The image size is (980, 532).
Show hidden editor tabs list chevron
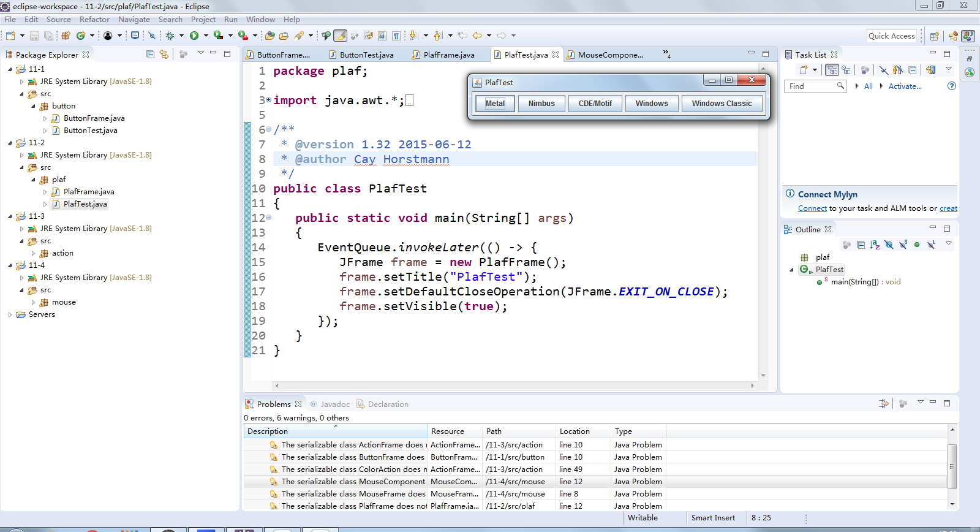666,55
